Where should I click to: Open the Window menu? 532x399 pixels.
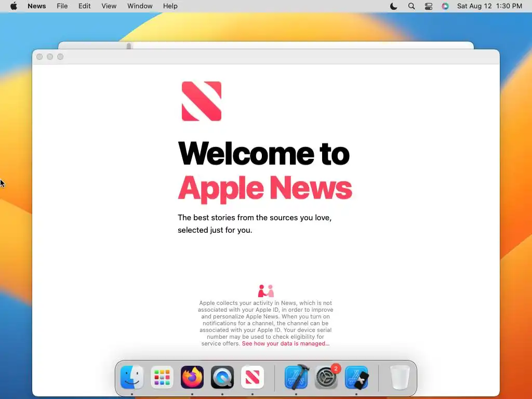click(x=140, y=6)
